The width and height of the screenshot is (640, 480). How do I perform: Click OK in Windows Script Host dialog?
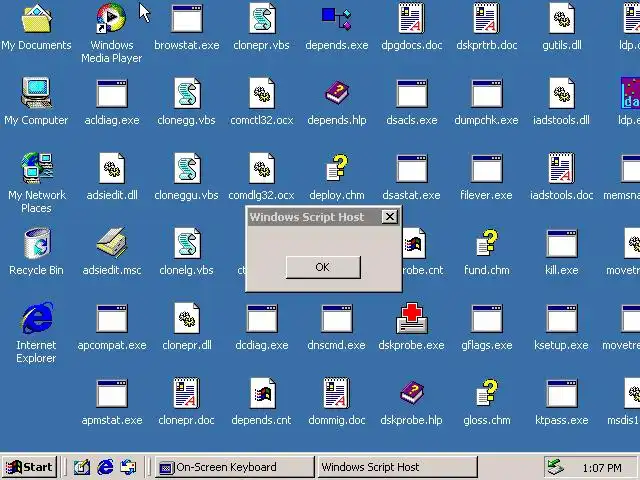[x=323, y=267]
